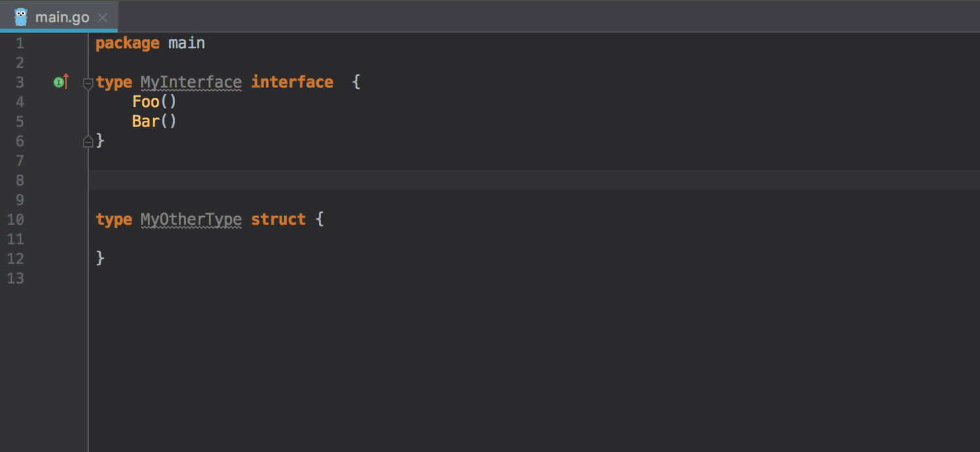
Task: Click the struct keyword
Action: pos(278,219)
